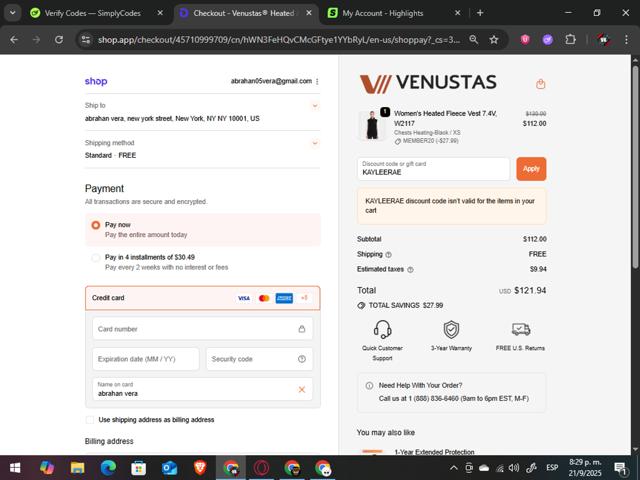Open Opera browser from taskbar
Viewport: 640px width, 480px height.
tap(262, 468)
